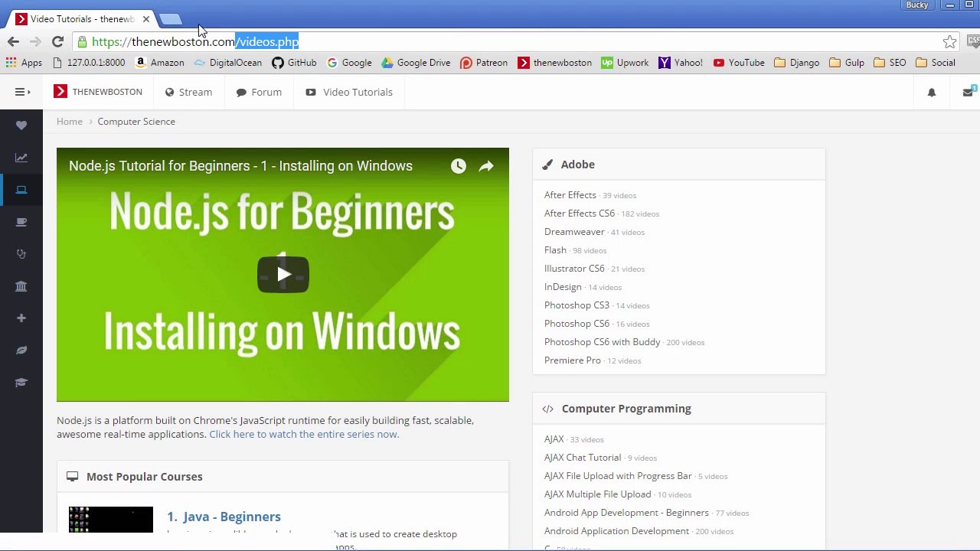Click here to watch the entire series link
This screenshot has height=551, width=980.
(x=304, y=434)
